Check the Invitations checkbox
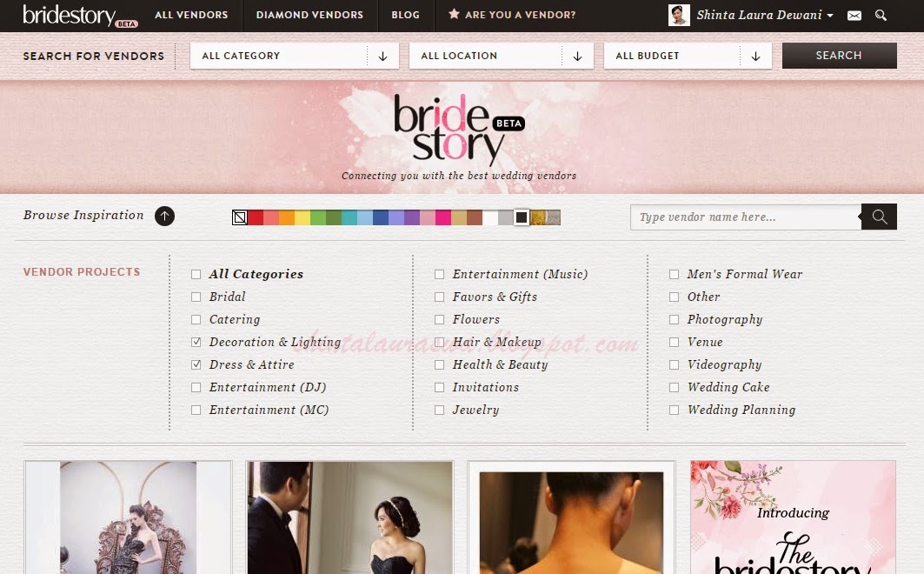The width and height of the screenshot is (924, 574). 439,387
